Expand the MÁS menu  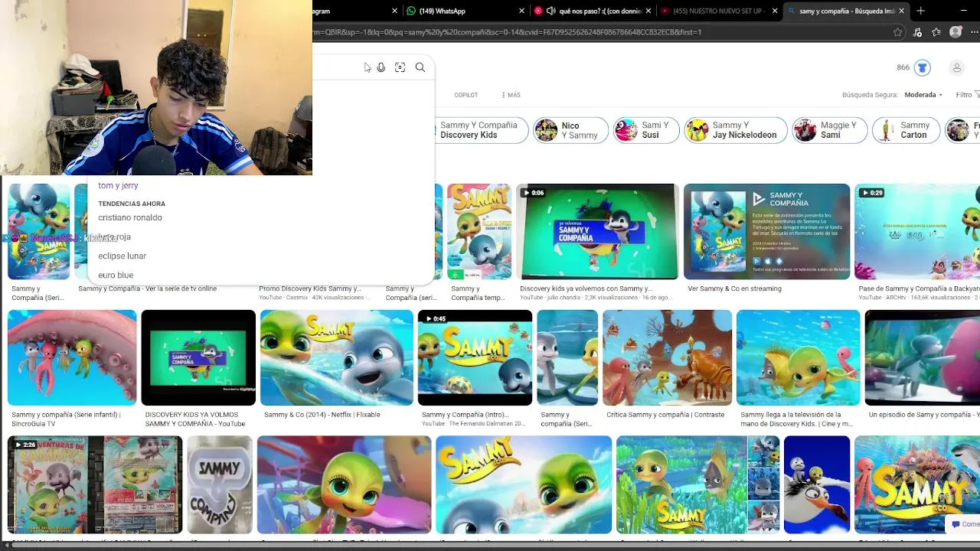pos(511,95)
